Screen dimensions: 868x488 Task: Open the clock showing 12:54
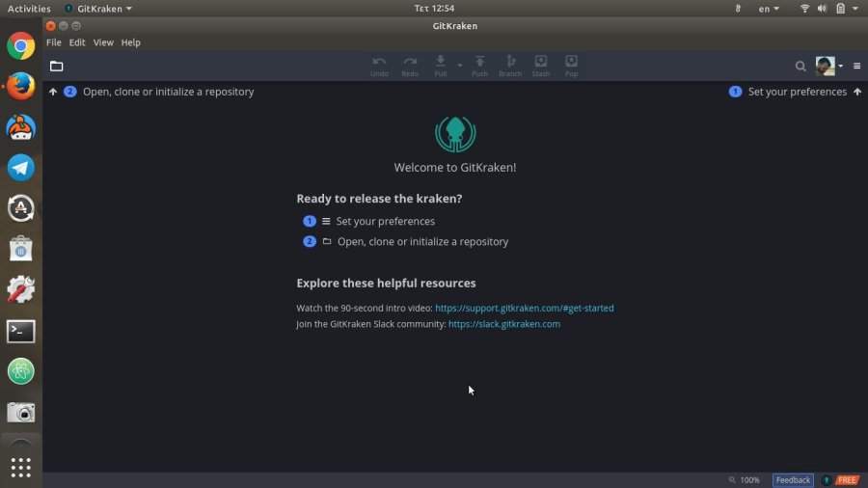(x=434, y=9)
